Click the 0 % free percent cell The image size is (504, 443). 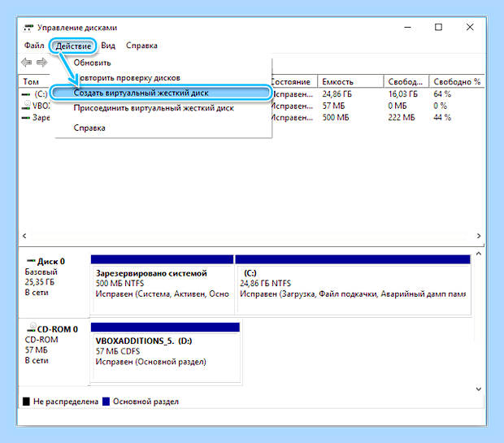coord(440,106)
